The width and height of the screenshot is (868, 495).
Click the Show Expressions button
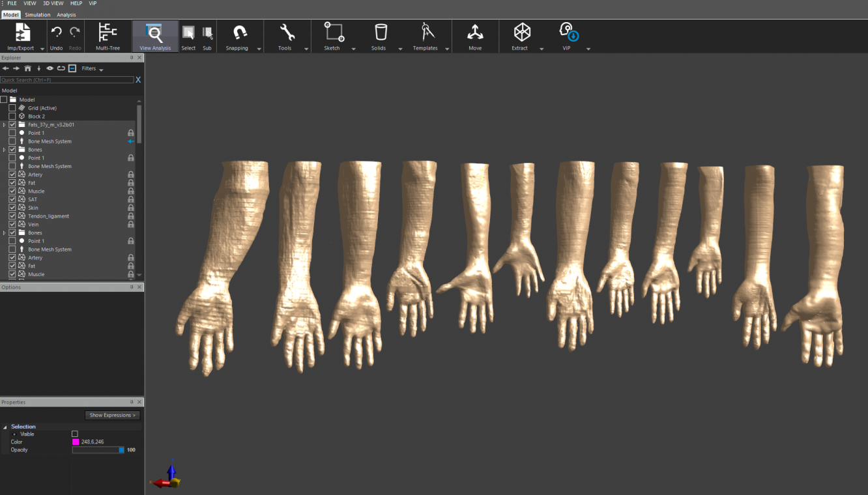click(112, 415)
